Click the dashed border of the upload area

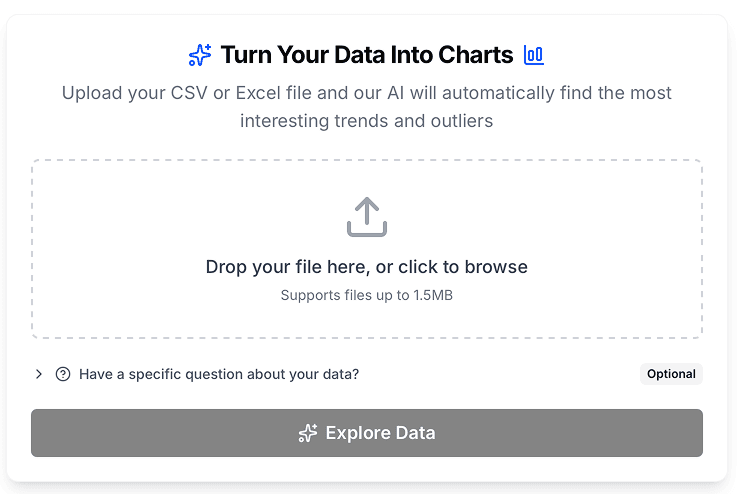[x=32, y=250]
